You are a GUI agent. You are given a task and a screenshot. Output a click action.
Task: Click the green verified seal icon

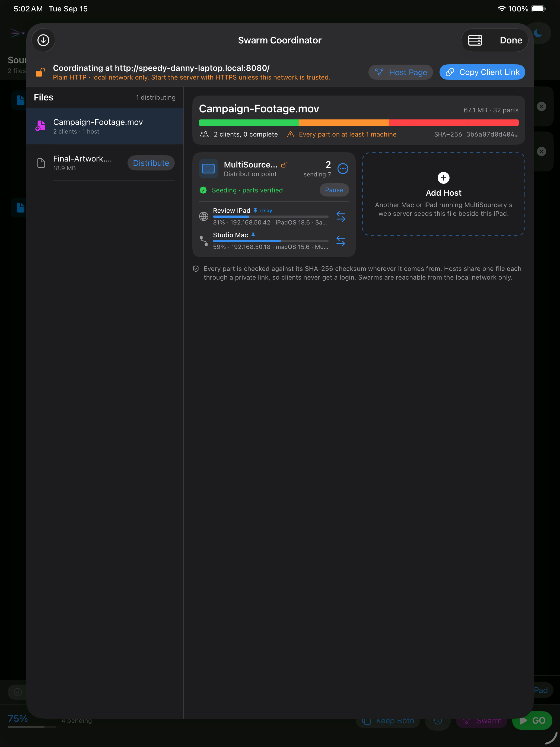point(203,190)
